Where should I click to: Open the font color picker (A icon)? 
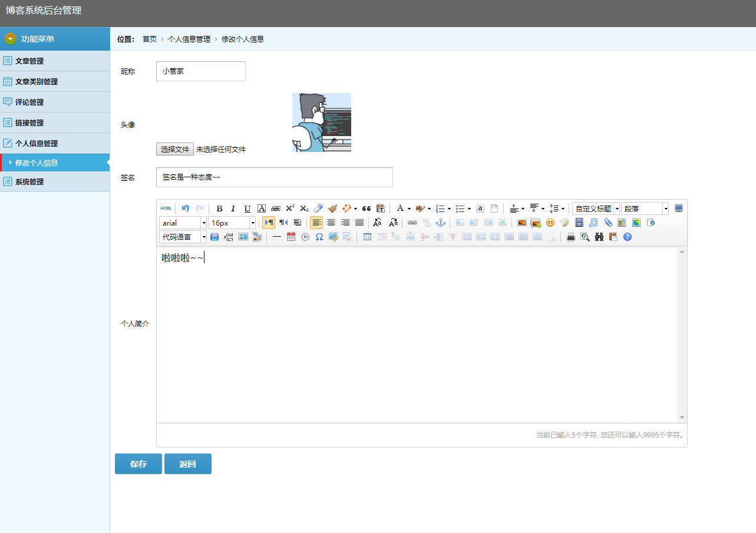tap(400, 208)
